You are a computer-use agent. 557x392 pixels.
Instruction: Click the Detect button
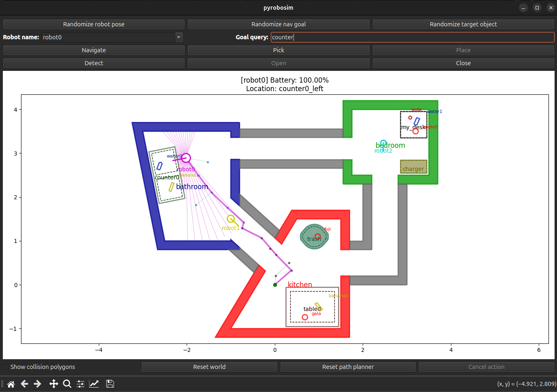(94, 63)
